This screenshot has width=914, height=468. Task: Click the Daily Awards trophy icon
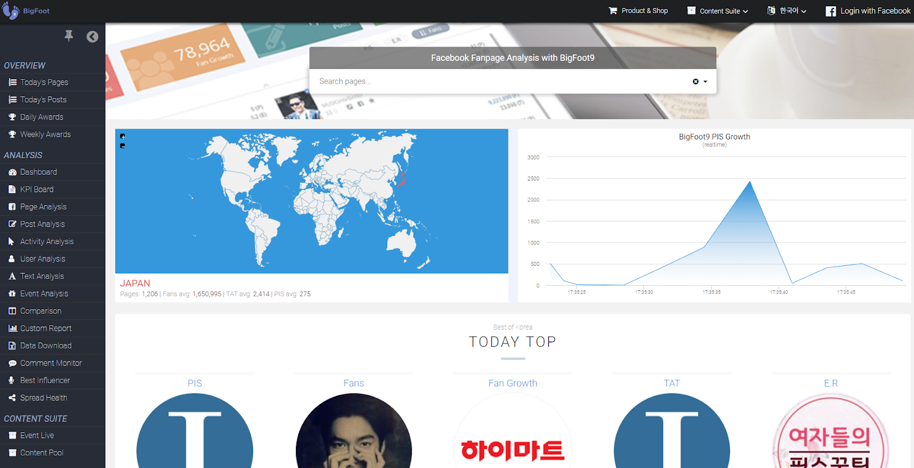[x=12, y=117]
